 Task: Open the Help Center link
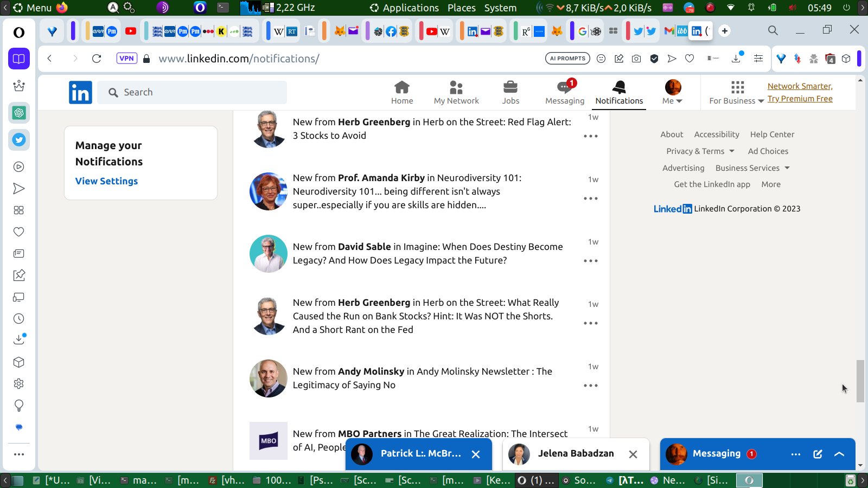772,134
